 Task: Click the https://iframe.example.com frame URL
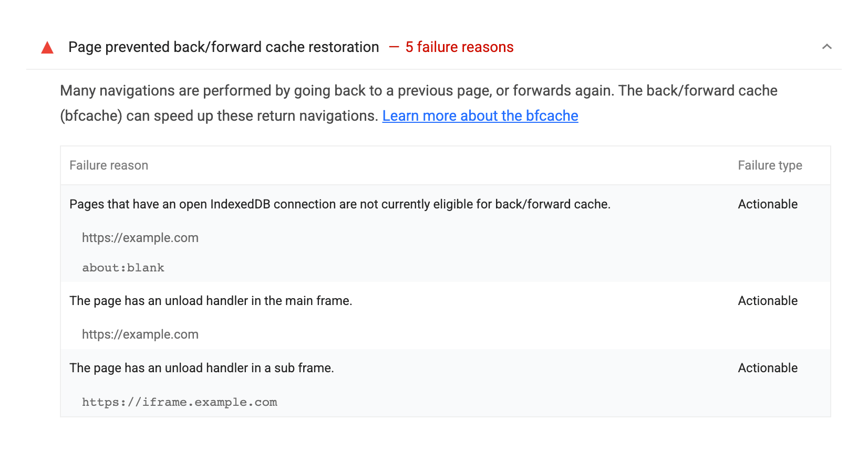[x=179, y=402]
